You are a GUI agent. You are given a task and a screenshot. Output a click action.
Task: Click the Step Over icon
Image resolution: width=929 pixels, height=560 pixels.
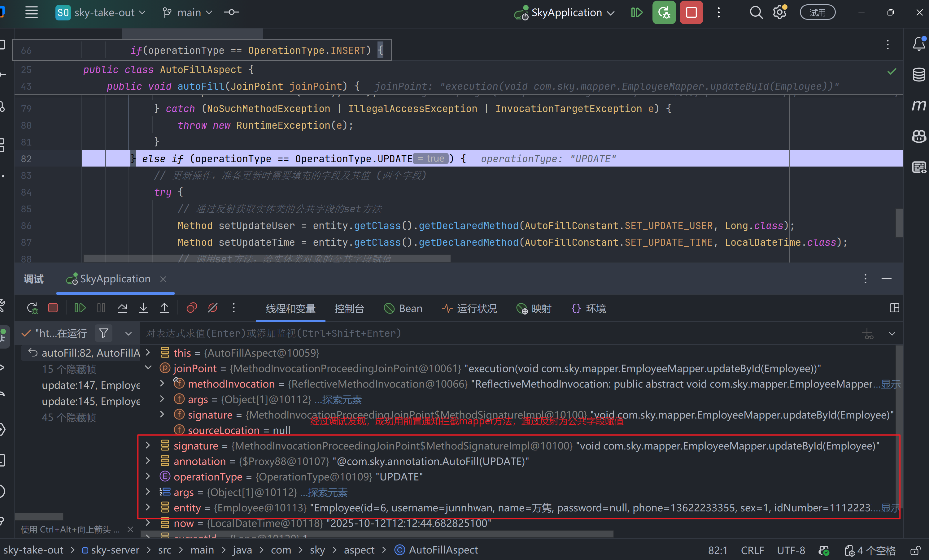tap(122, 308)
